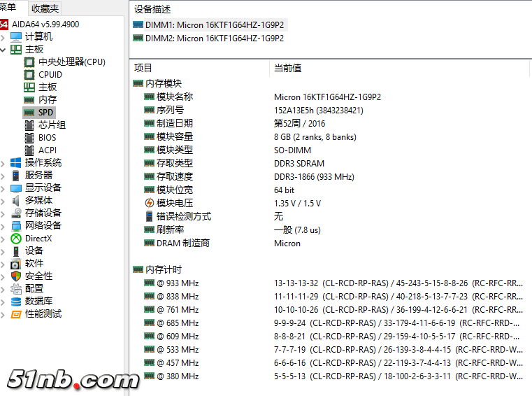This screenshot has height=396, width=532.
Task: Expand the 显示设备 tree node
Action: pyautogui.click(x=4, y=188)
